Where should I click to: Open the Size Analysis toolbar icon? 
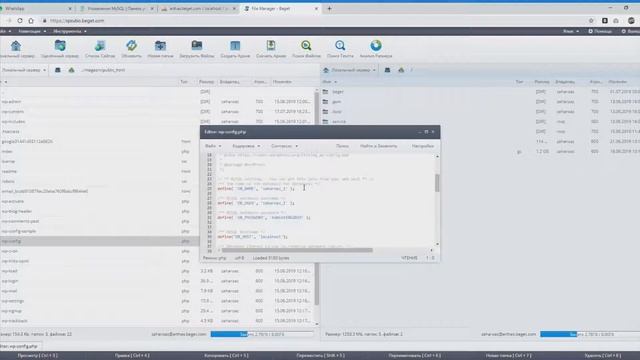(376, 46)
